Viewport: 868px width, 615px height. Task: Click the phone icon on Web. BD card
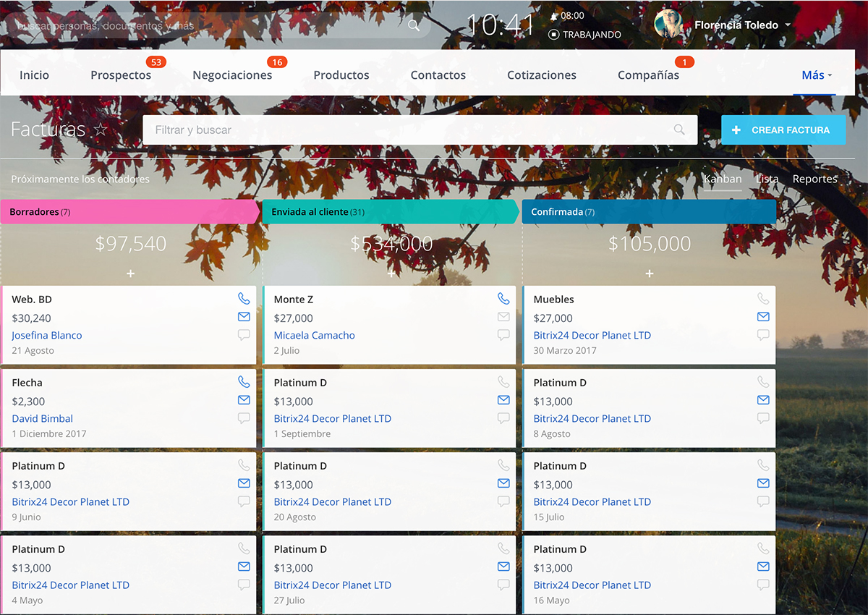244,299
